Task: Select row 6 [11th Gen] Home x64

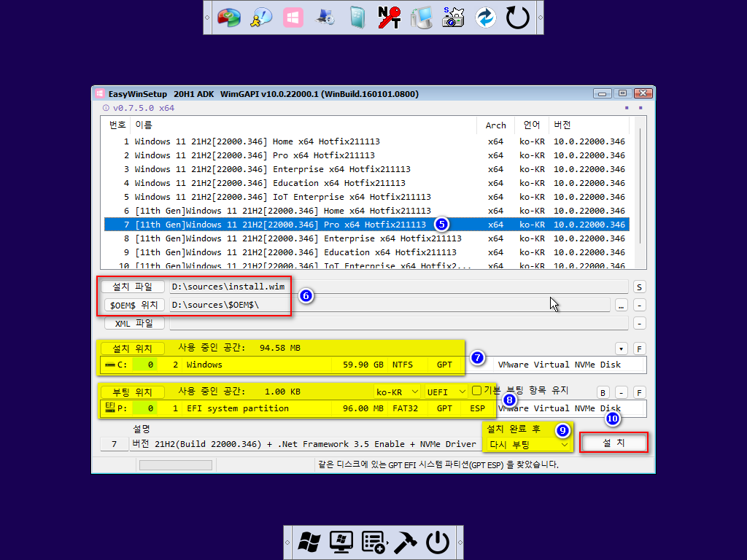Action: point(367,211)
